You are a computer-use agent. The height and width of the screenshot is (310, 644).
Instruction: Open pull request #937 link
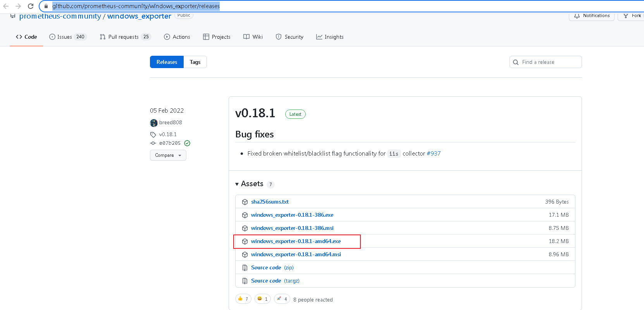tap(434, 154)
